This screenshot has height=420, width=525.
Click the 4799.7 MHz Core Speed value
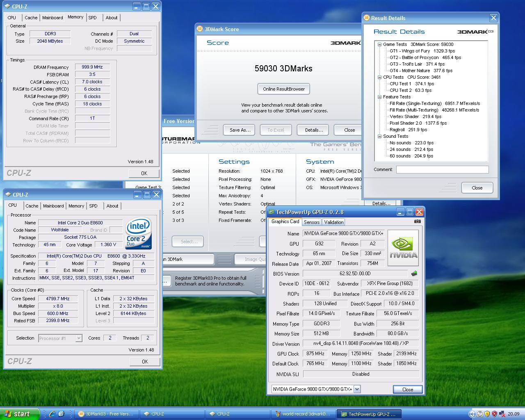[58, 299]
